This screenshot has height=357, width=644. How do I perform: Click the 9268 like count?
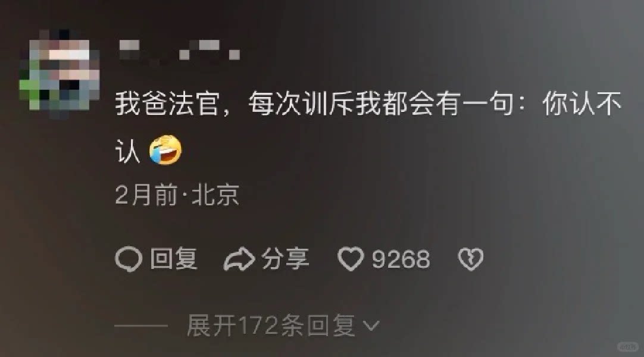tap(401, 259)
